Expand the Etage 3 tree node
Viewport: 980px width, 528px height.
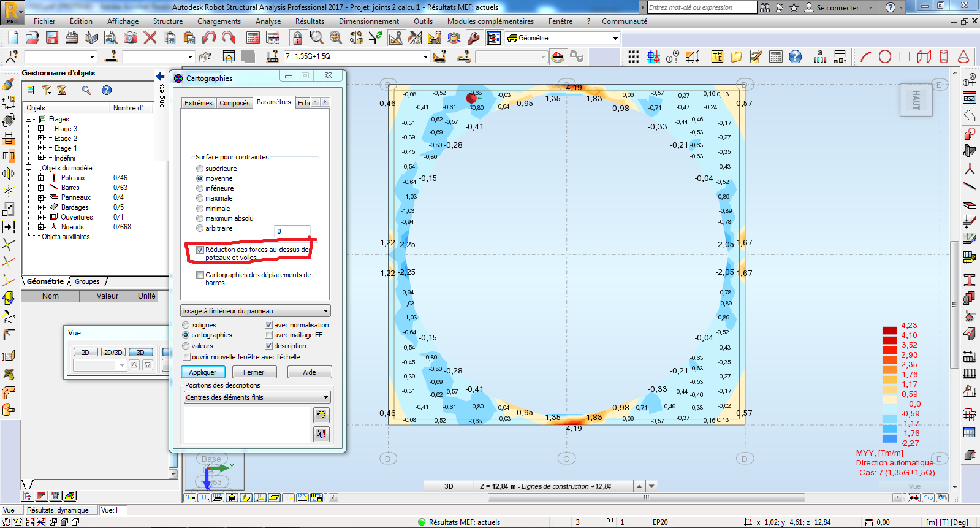coord(41,129)
